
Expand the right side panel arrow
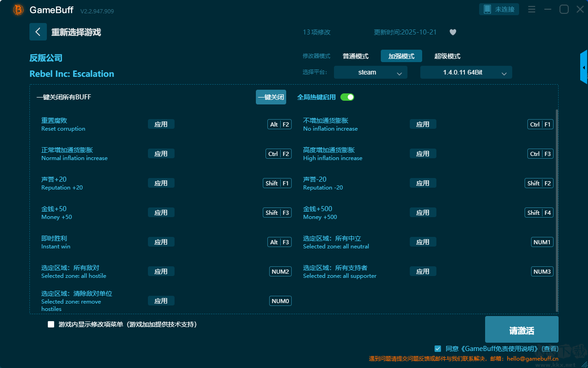coord(584,67)
